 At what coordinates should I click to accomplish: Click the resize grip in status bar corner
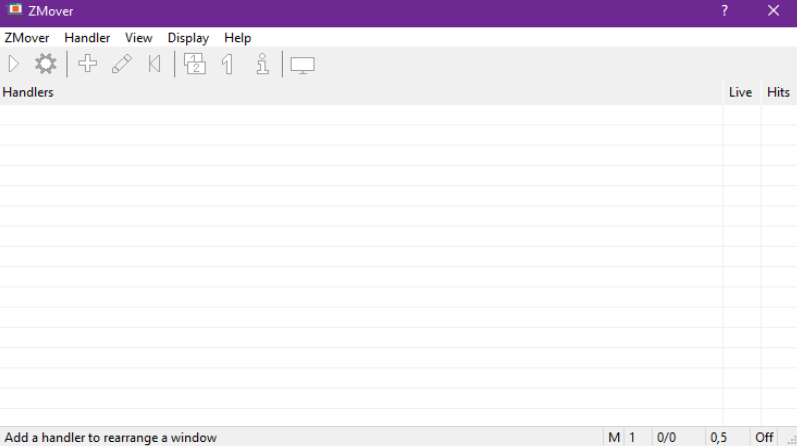(792, 440)
